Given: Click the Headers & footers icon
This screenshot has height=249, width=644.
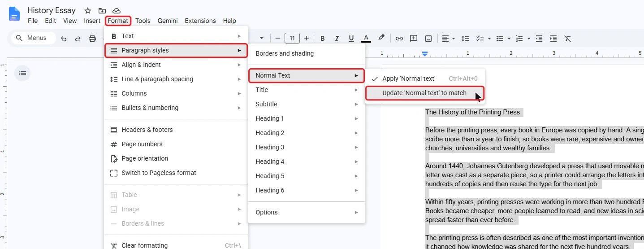Looking at the screenshot, I should point(114,130).
